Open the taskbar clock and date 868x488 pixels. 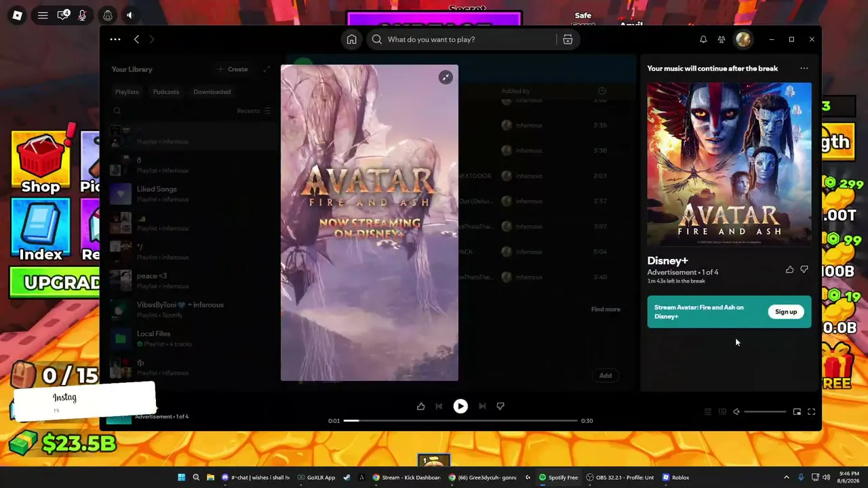click(x=849, y=477)
